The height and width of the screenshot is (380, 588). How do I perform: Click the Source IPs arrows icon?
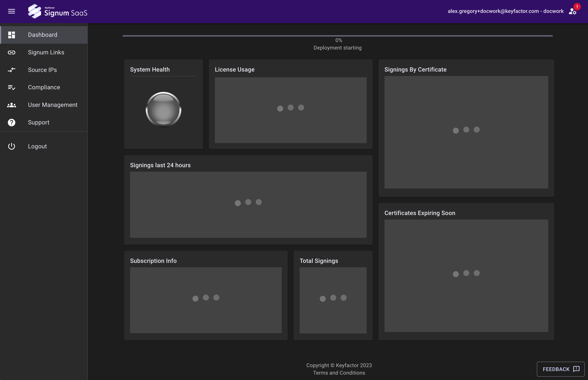[12, 70]
